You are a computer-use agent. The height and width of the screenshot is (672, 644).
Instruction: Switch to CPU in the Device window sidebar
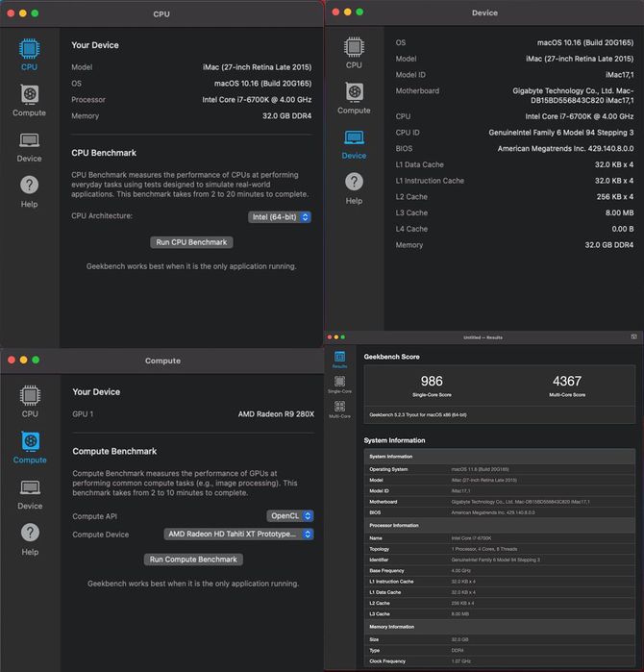point(354,52)
